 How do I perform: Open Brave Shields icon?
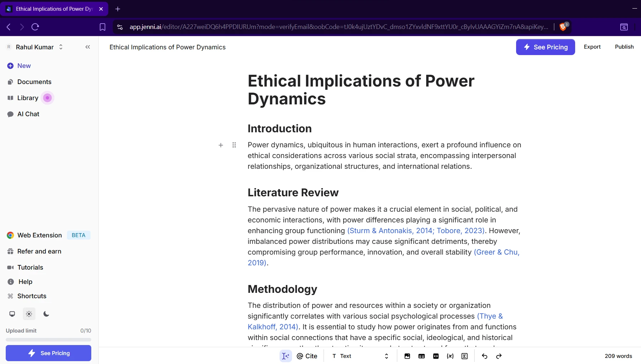564,26
